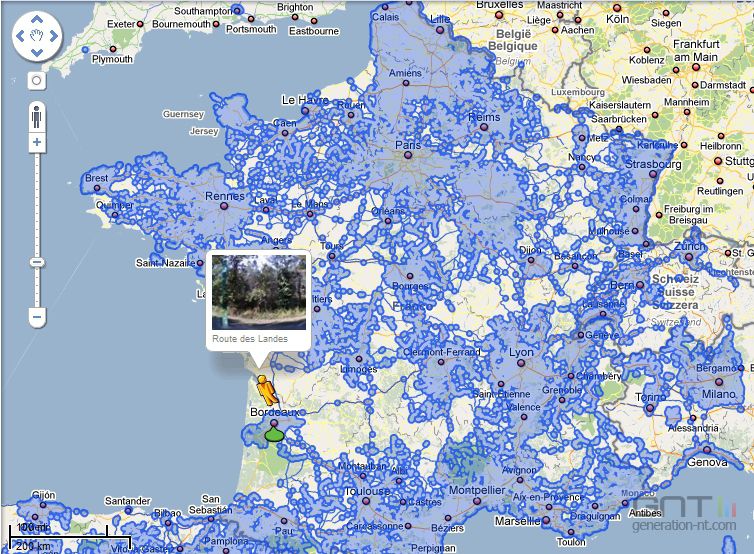Click the Genova city marker
The height and width of the screenshot is (554, 754).
click(706, 450)
